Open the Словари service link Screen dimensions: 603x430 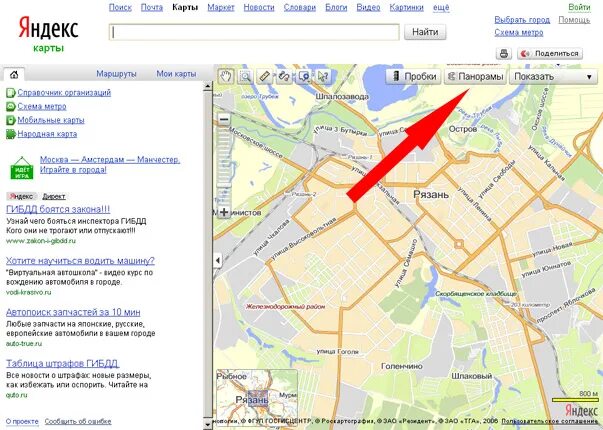(x=300, y=7)
